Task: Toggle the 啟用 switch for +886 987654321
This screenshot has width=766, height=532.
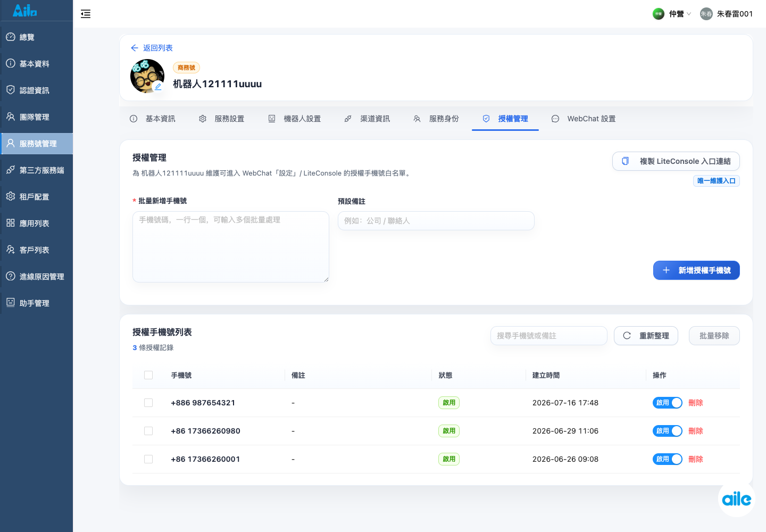Action: 667,403
